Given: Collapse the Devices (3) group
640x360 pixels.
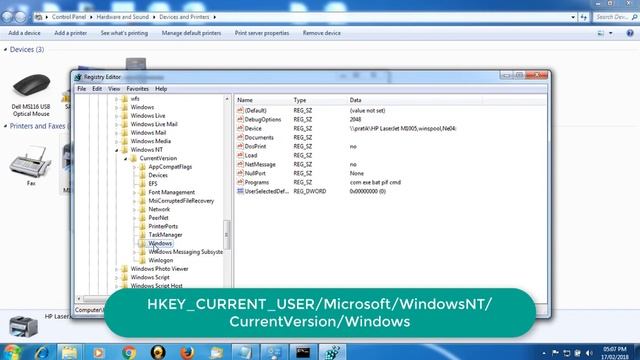Looking at the screenshot, I should pos(5,49).
